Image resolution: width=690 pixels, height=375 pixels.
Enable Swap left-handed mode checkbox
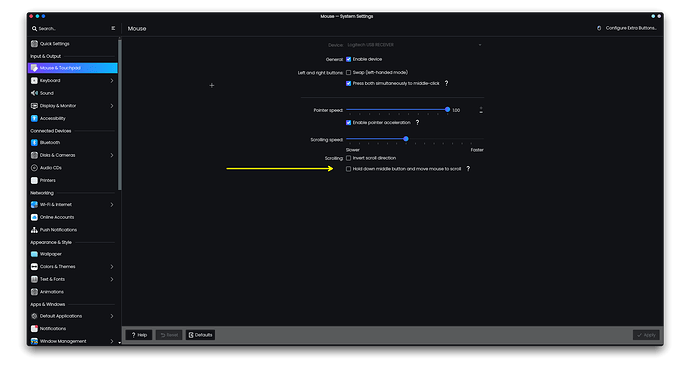click(x=349, y=72)
